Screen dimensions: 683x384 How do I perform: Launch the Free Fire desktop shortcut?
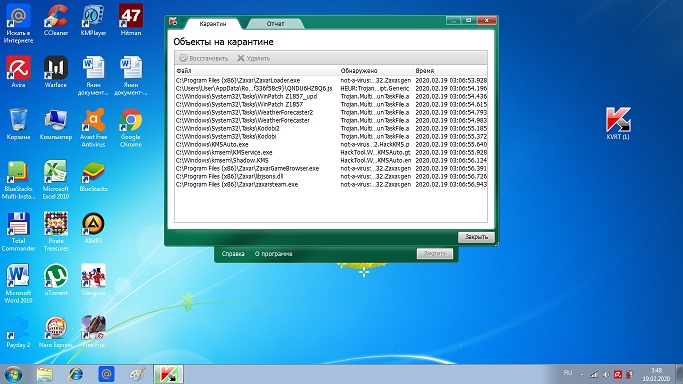point(93,332)
